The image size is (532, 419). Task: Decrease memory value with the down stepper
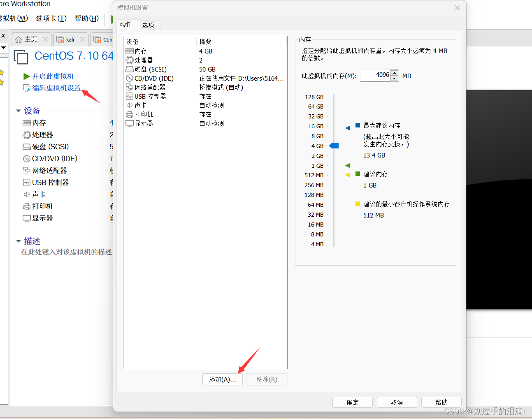(x=395, y=78)
